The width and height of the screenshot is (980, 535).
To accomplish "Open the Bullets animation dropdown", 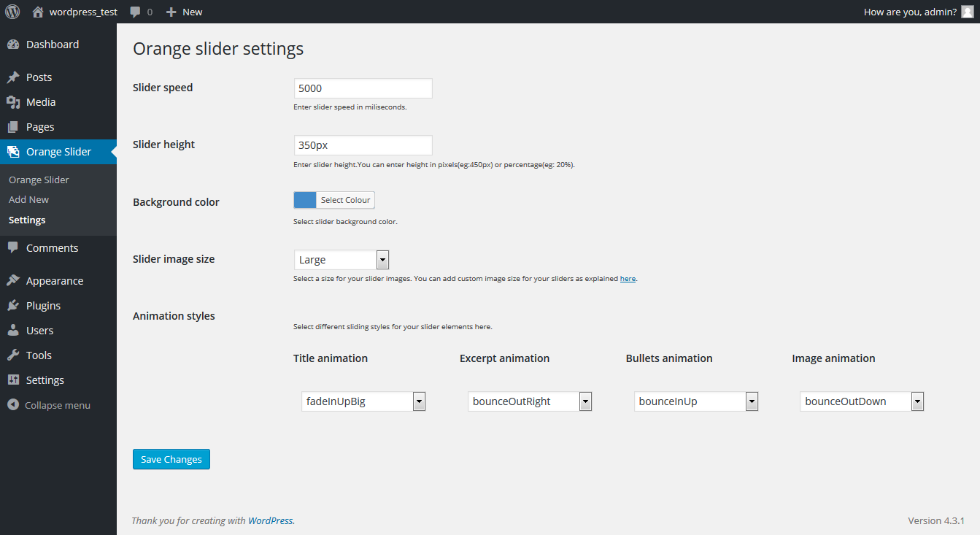I will point(696,401).
